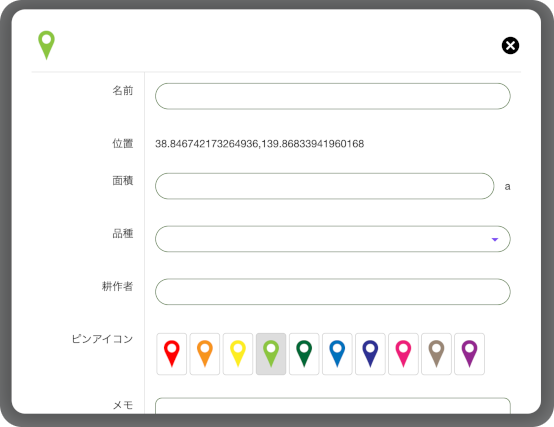This screenshot has width=554, height=427.
Task: Focus the 耕作者 text field
Action: 333,292
